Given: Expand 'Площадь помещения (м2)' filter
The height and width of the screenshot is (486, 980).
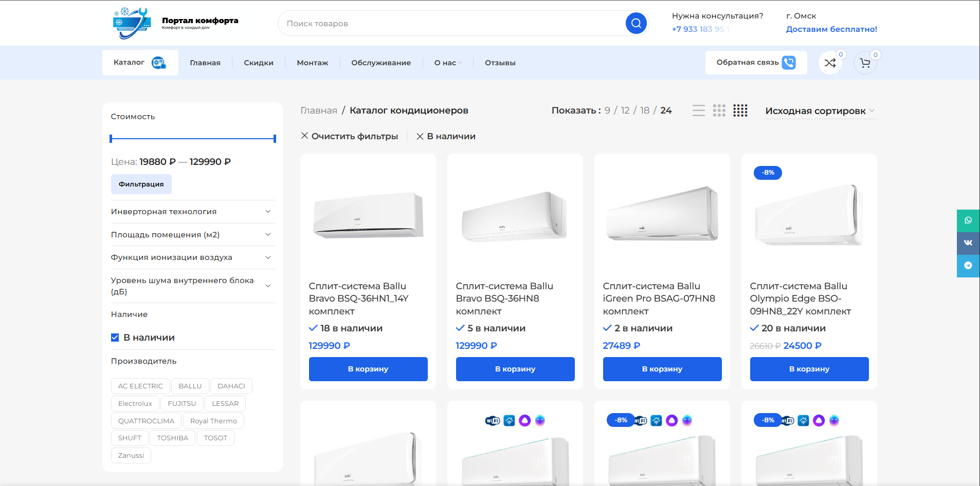Looking at the screenshot, I should pyautogui.click(x=193, y=235).
